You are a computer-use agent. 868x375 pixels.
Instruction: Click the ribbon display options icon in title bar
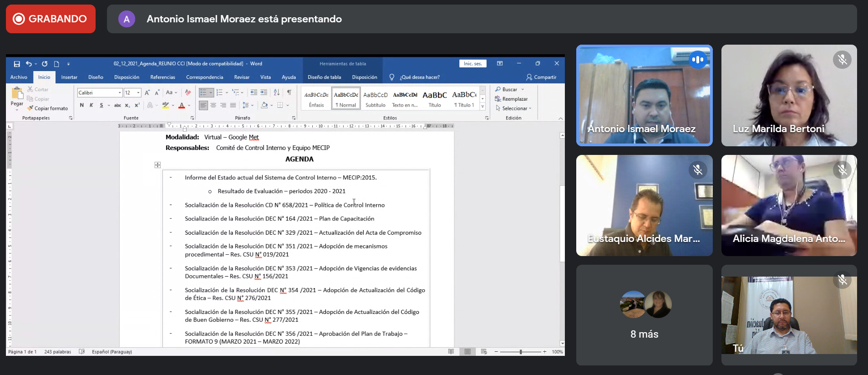click(x=500, y=63)
